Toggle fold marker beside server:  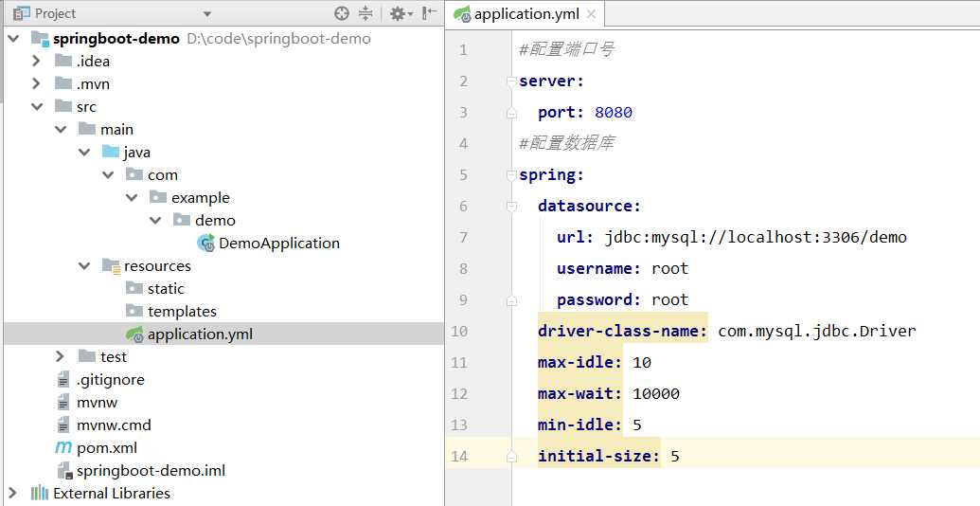[511, 81]
